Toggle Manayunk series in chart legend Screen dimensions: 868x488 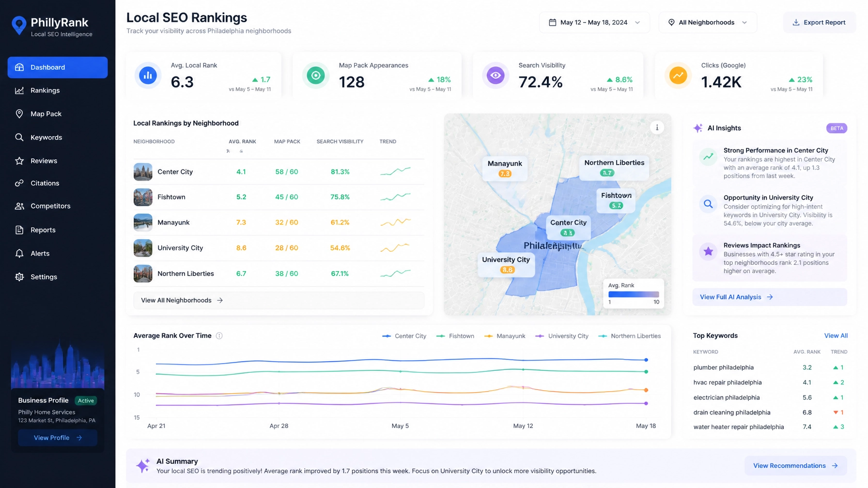point(505,336)
